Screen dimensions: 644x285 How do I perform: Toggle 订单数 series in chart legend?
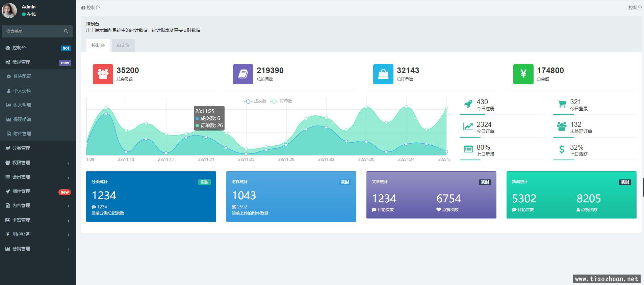(x=281, y=101)
